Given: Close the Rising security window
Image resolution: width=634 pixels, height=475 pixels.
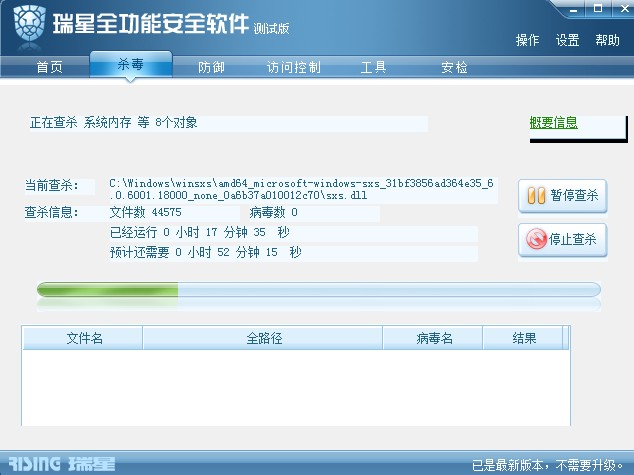Looking at the screenshot, I should pyautogui.click(x=624, y=8).
